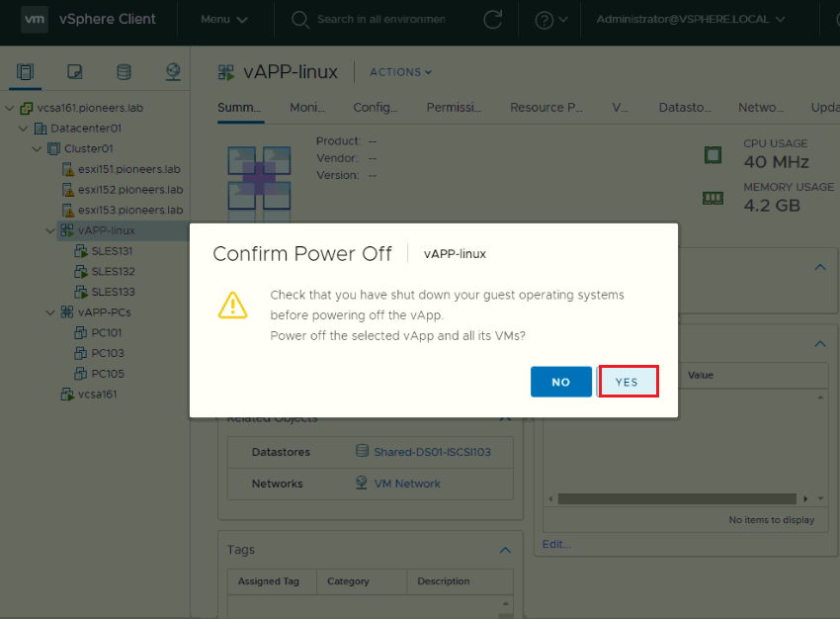Click the Assigned Tag column header

click(x=272, y=581)
